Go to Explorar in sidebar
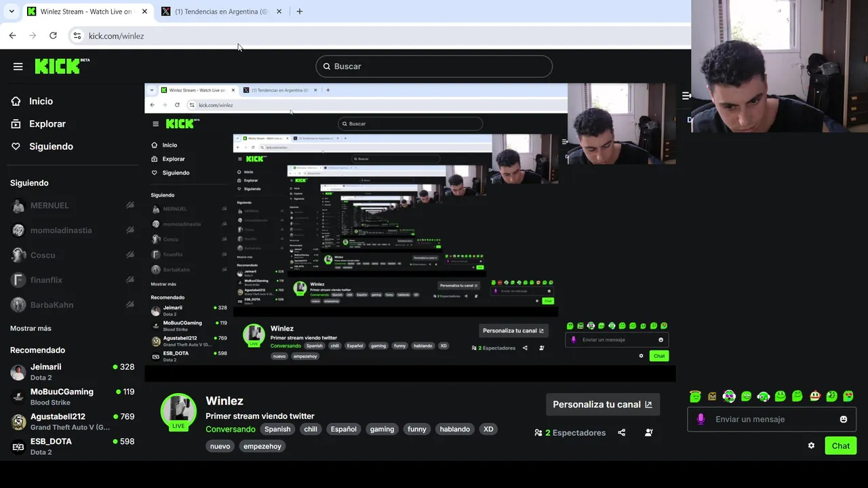This screenshot has width=868, height=488. pyautogui.click(x=47, y=124)
